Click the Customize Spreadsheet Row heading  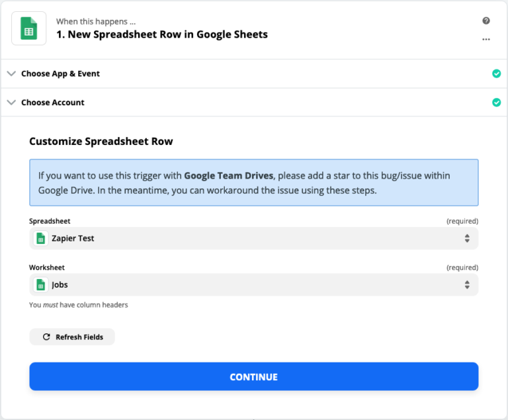pyautogui.click(x=101, y=142)
